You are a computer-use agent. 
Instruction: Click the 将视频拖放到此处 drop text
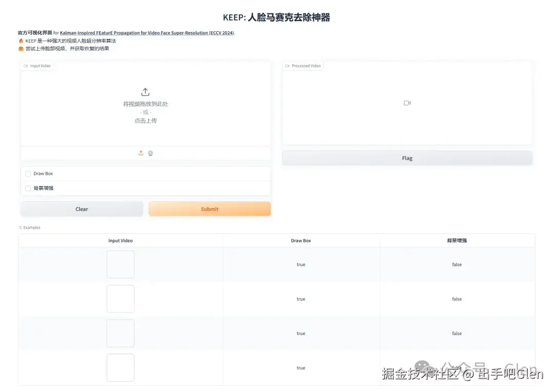145,104
